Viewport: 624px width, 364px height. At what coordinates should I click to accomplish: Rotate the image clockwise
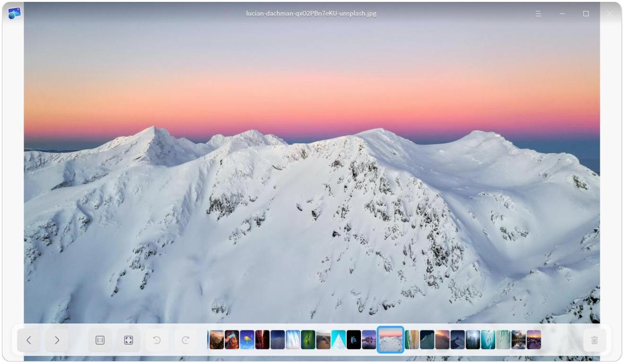click(x=186, y=340)
